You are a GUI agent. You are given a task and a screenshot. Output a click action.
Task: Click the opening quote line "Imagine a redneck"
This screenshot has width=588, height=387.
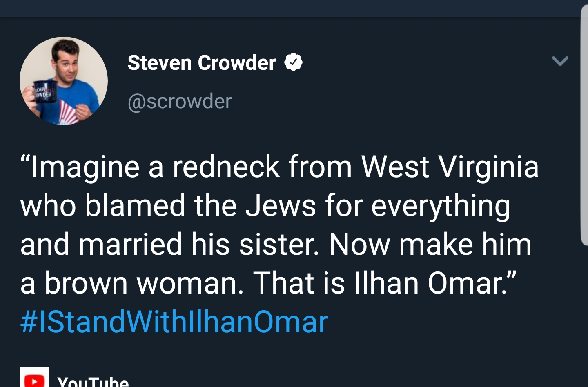tap(150, 167)
